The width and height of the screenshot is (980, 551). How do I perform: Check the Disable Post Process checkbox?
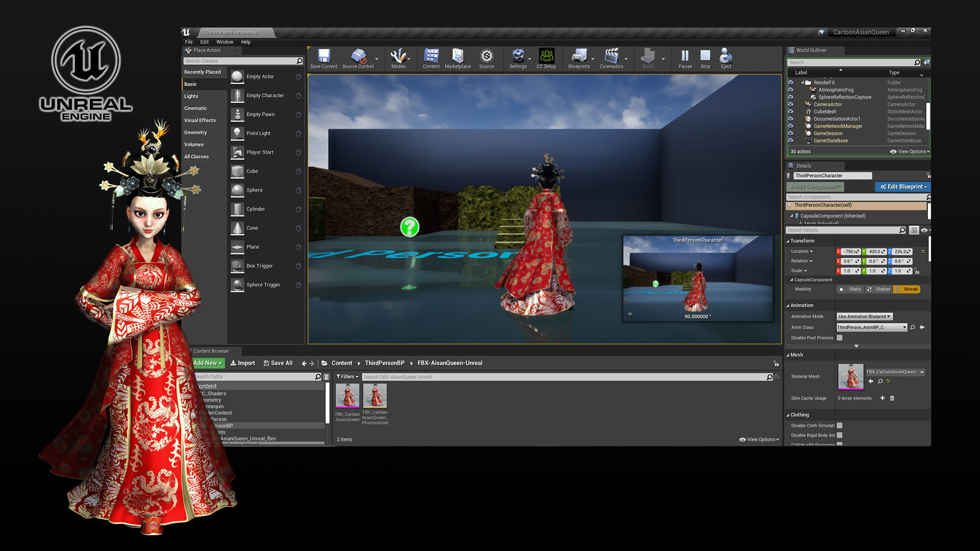coord(840,338)
